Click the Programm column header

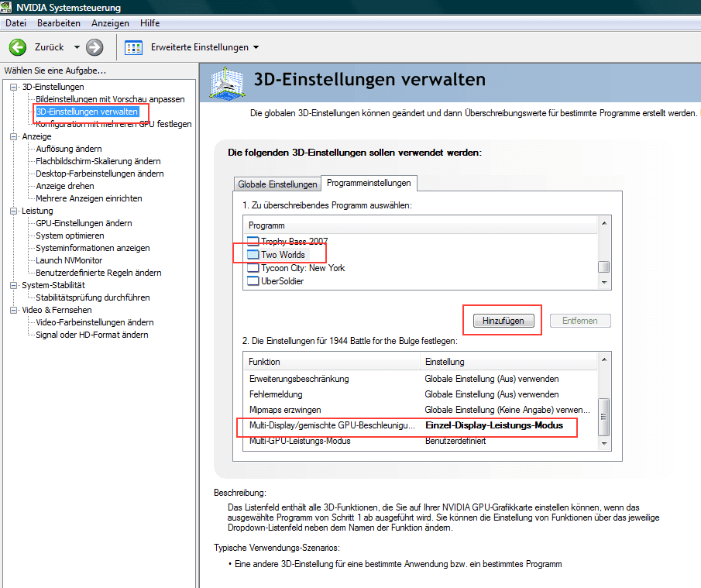[x=421, y=225]
